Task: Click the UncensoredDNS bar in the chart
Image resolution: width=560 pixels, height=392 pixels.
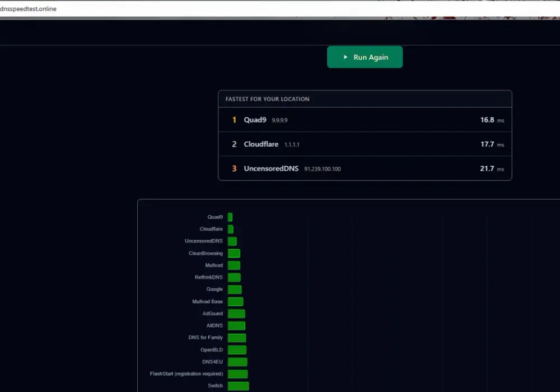Action: pos(232,241)
